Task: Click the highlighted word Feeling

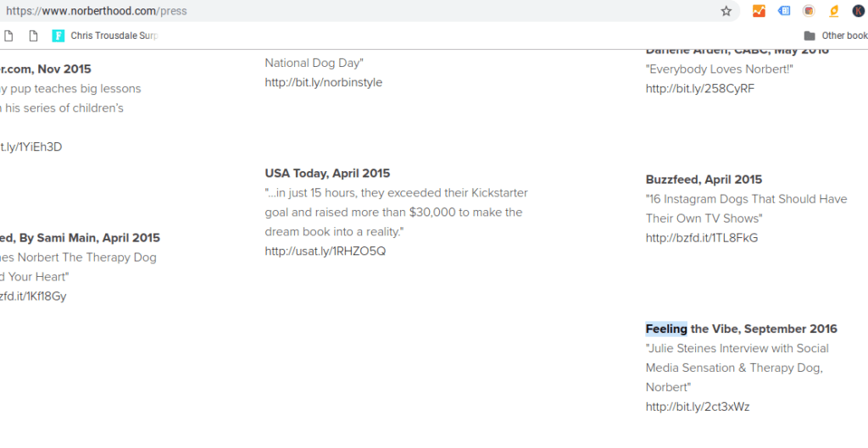Action: pos(666,329)
